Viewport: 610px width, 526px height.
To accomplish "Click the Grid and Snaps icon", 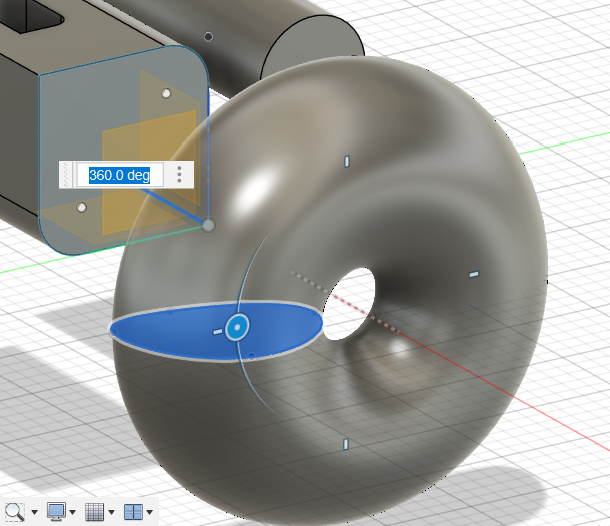I will tap(95, 511).
